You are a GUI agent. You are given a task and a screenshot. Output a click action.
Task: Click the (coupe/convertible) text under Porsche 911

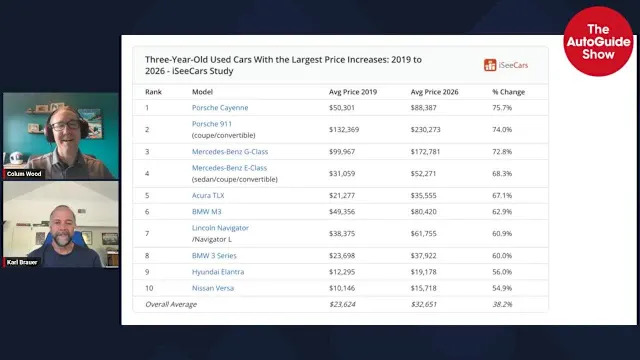tap(224, 136)
